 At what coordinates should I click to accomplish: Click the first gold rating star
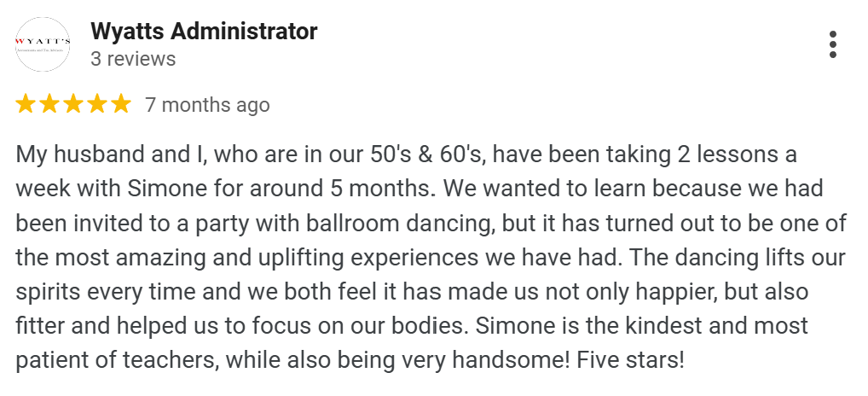click(26, 104)
